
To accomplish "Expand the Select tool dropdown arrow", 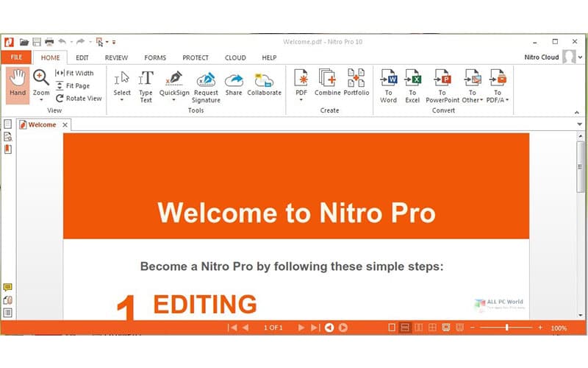I will point(122,100).
